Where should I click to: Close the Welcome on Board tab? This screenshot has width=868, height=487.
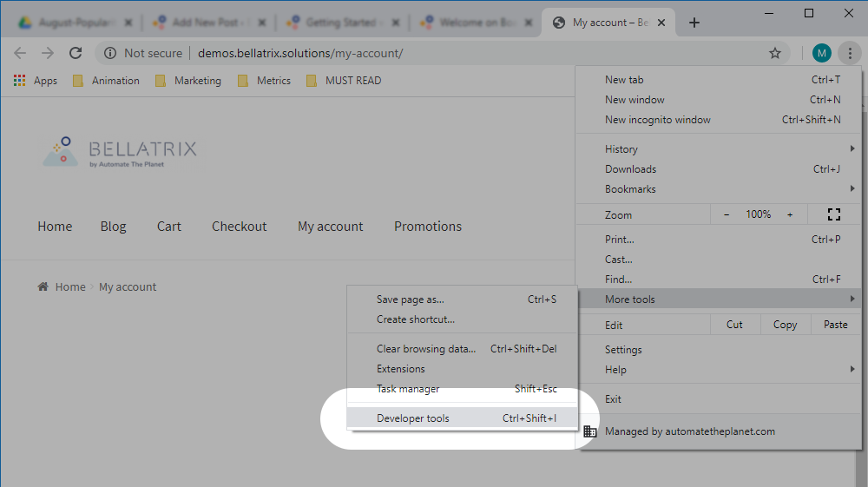[x=529, y=23]
